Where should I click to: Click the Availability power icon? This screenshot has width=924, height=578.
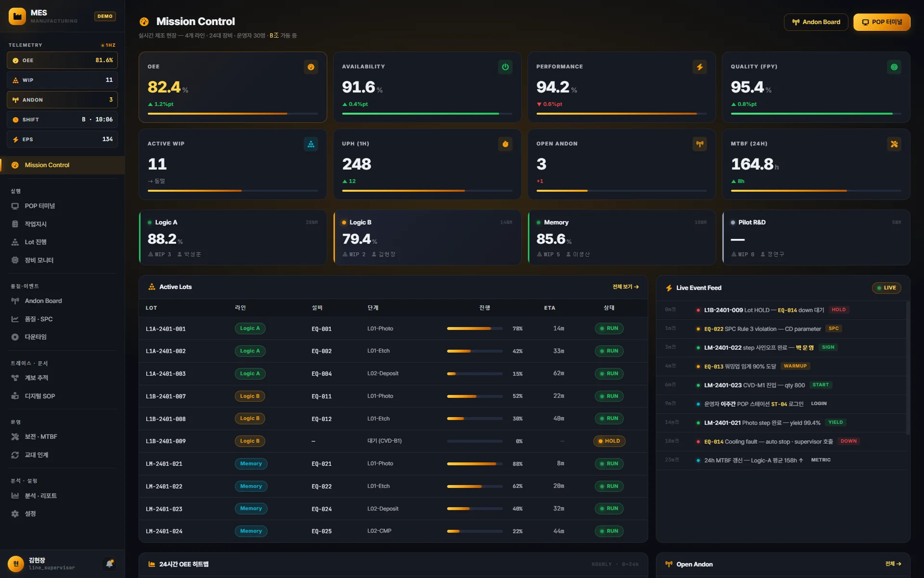point(505,67)
